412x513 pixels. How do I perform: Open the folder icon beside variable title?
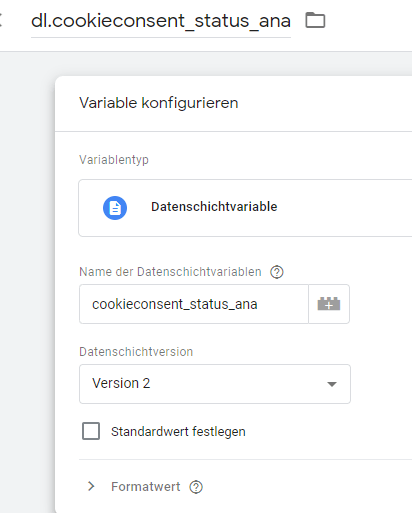click(x=315, y=20)
